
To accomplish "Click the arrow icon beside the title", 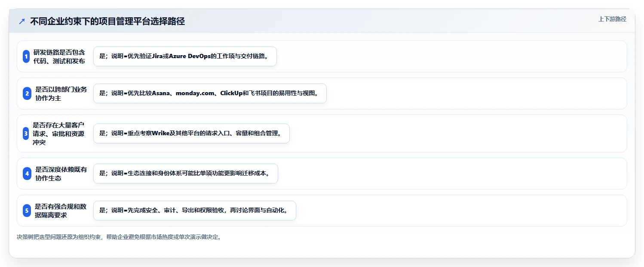I will [x=22, y=21].
